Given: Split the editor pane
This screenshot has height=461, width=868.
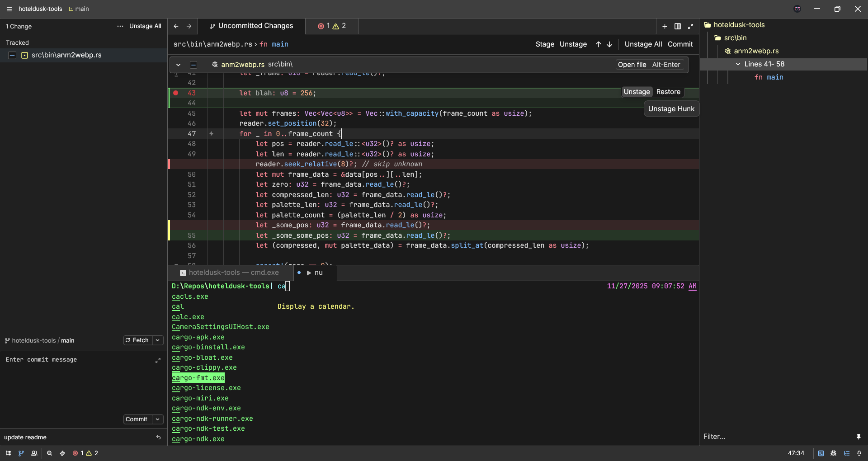Looking at the screenshot, I should (x=678, y=26).
